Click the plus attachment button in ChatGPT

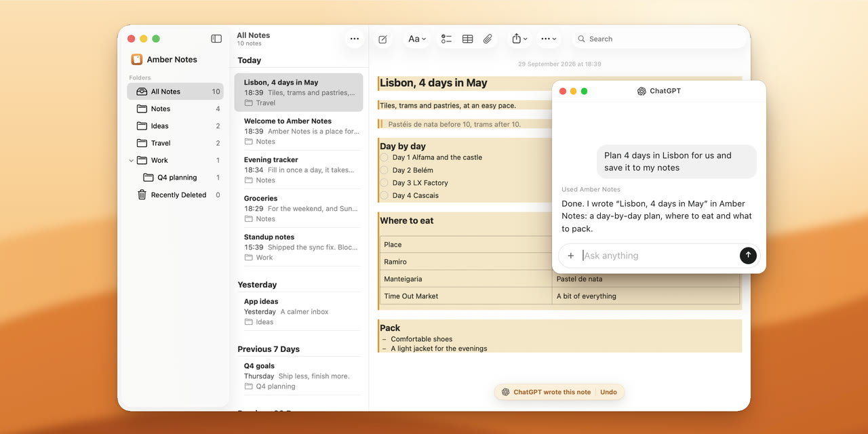pos(571,256)
